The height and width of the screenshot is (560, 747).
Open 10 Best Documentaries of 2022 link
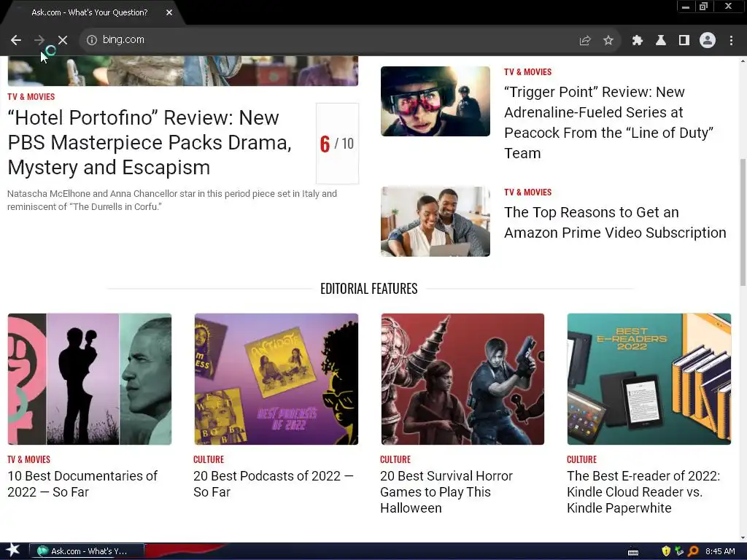pos(82,484)
